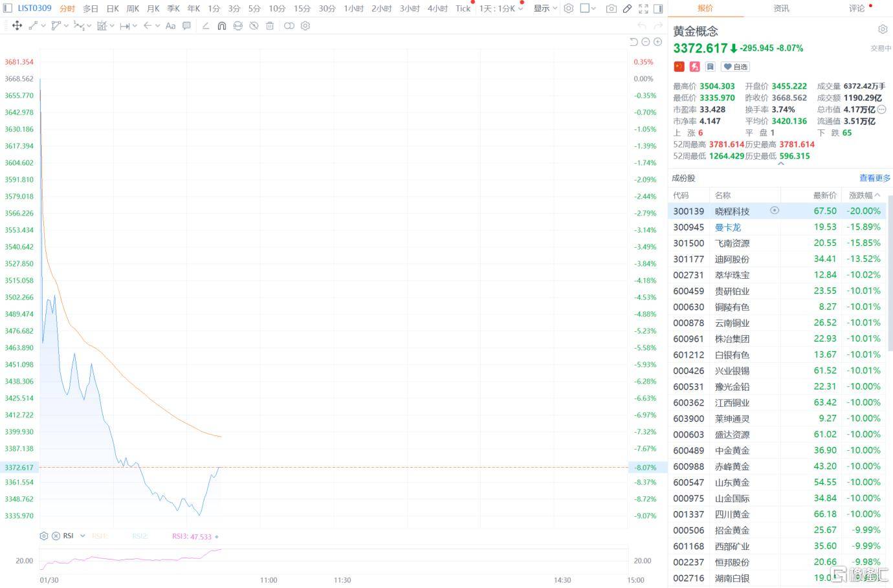Expand the 1天:1分K period dropdown
Screen dimensions: 893x588
[x=501, y=8]
